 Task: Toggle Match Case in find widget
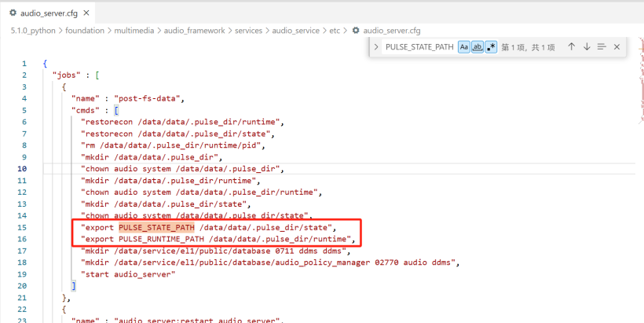pyautogui.click(x=463, y=47)
